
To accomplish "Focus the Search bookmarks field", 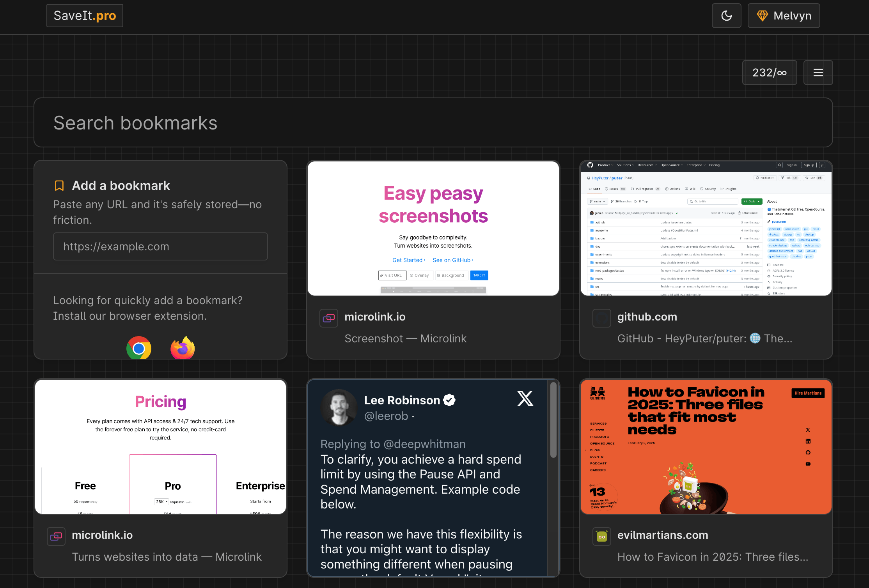I will point(433,122).
